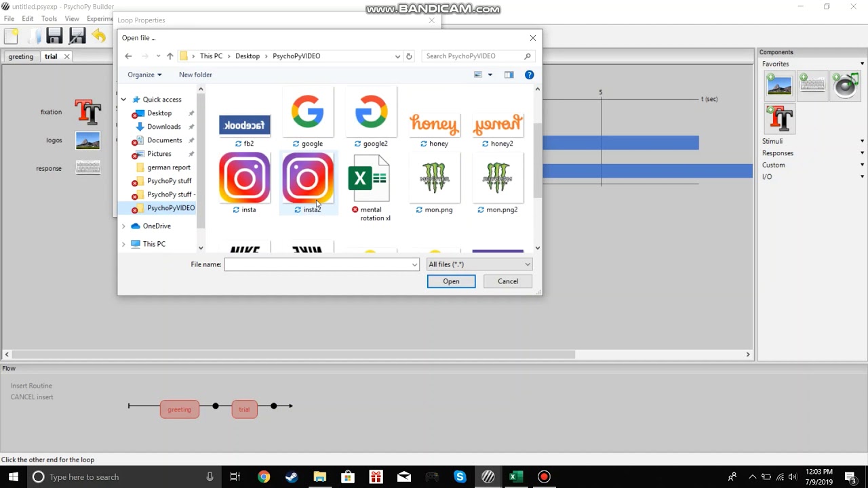The height and width of the screenshot is (488, 868).
Task: Switch to the greeting routine tab
Action: [x=21, y=57]
